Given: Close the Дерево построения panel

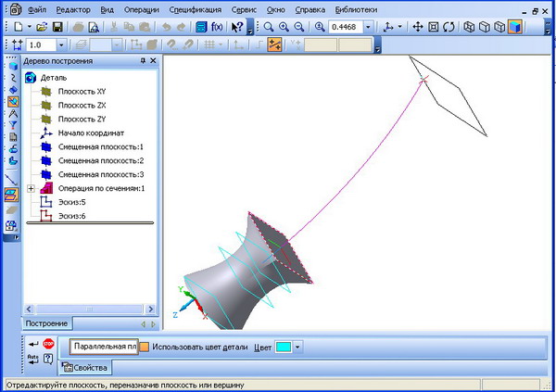Looking at the screenshot, I should coord(153,60).
